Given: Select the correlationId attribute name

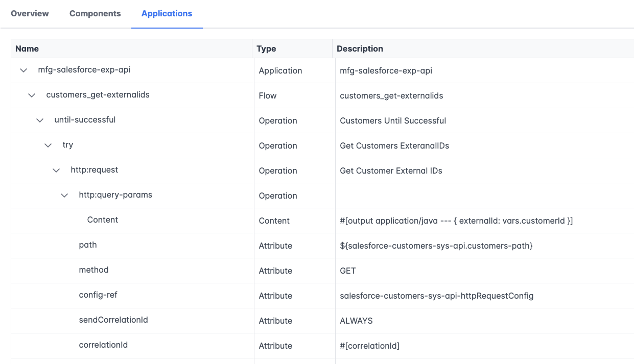Looking at the screenshot, I should point(103,345).
